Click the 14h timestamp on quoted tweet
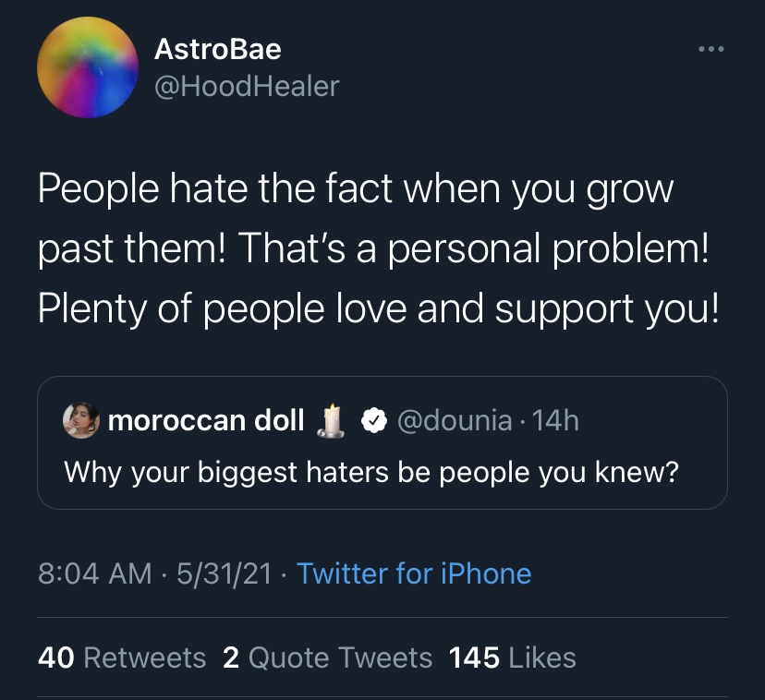765x700 pixels. [557, 421]
